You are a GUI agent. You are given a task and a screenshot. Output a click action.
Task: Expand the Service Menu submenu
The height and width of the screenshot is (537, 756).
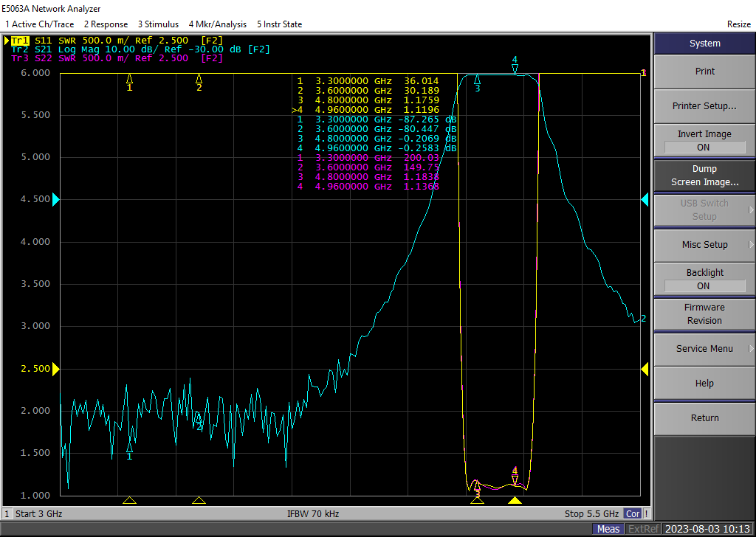click(x=704, y=348)
